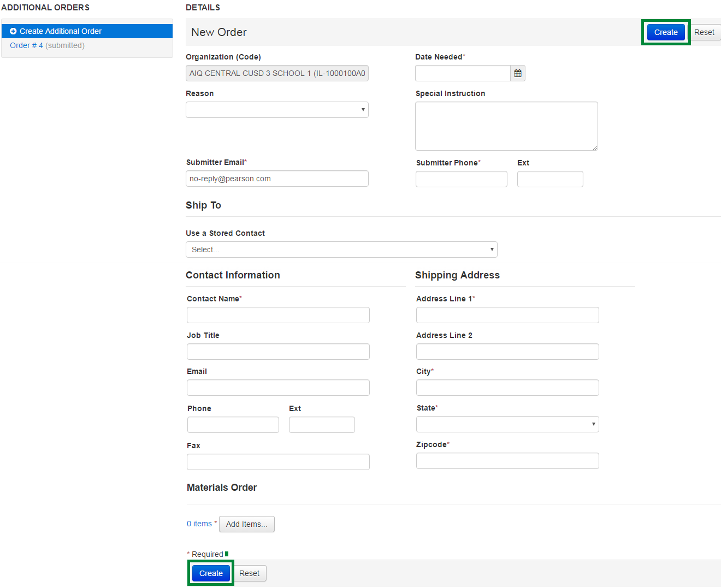Open the Date Needed calendar picker

pyautogui.click(x=518, y=73)
